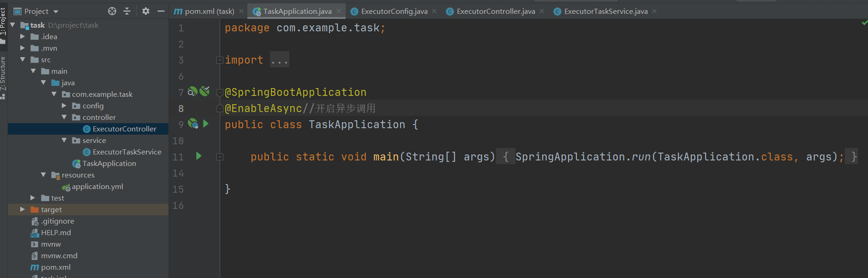The image size is (868, 278).
Task: Collapse the service package
Action: [64, 140]
